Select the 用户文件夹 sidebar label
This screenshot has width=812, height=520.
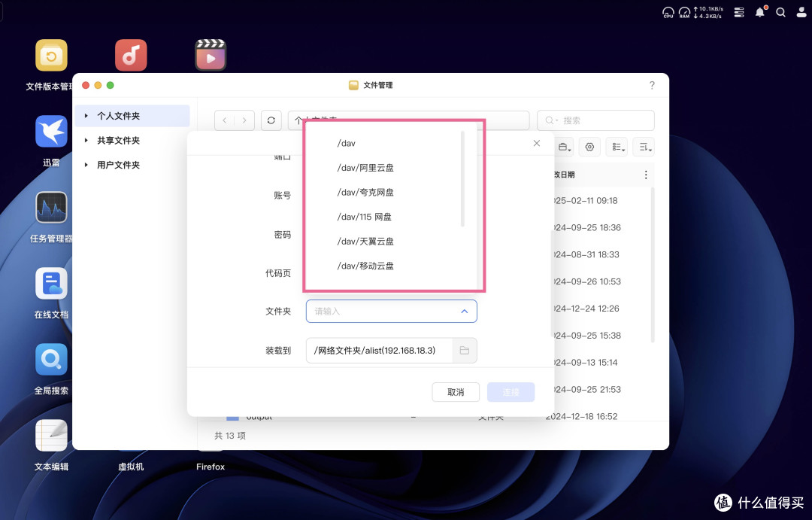[119, 164]
